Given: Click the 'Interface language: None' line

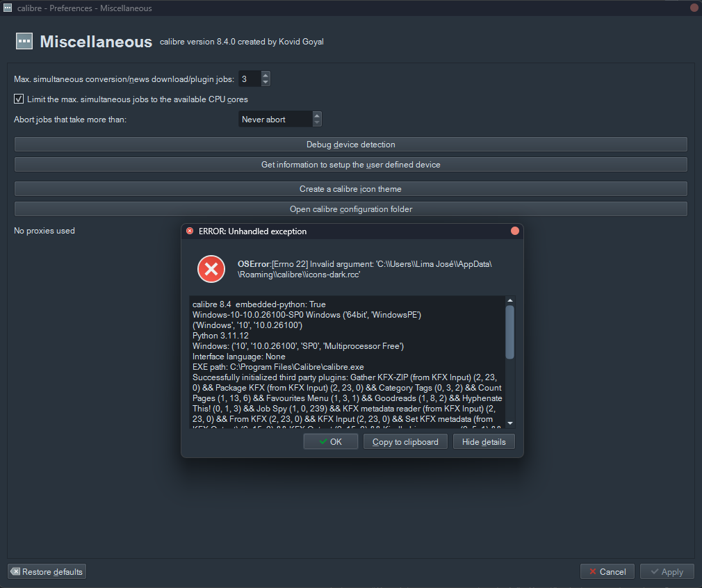Looking at the screenshot, I should point(238,357).
